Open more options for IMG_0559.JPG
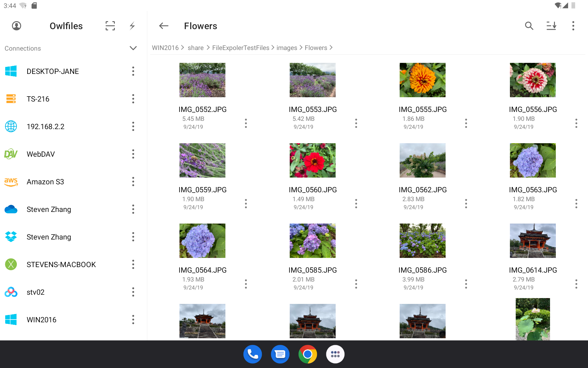The height and width of the screenshot is (368, 588). 246,204
